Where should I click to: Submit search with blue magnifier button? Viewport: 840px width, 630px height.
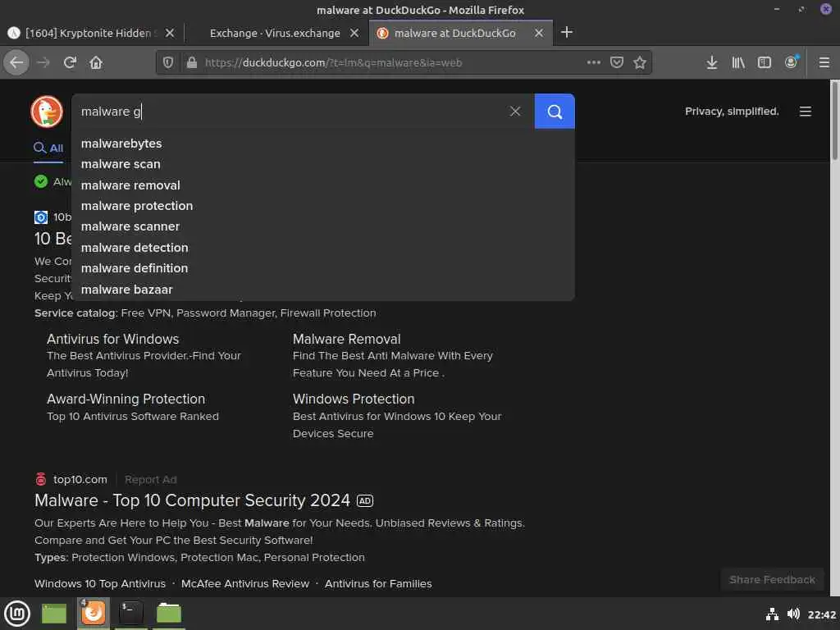click(x=555, y=112)
